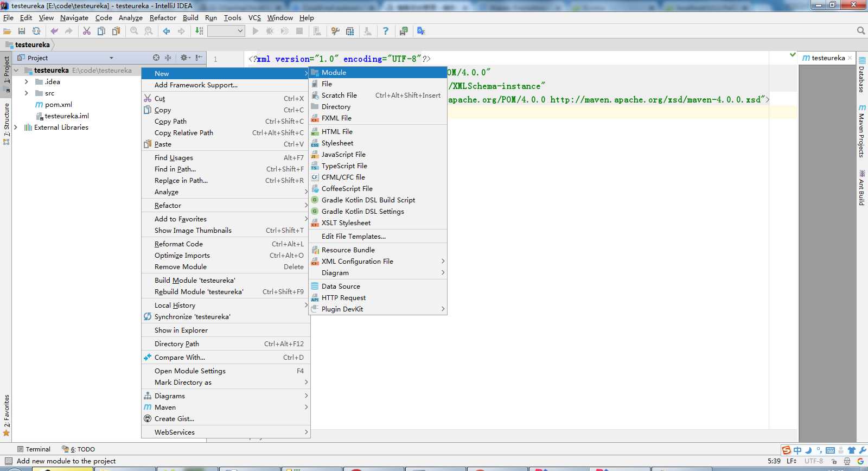Click the Copy toolbar icon

(x=101, y=31)
